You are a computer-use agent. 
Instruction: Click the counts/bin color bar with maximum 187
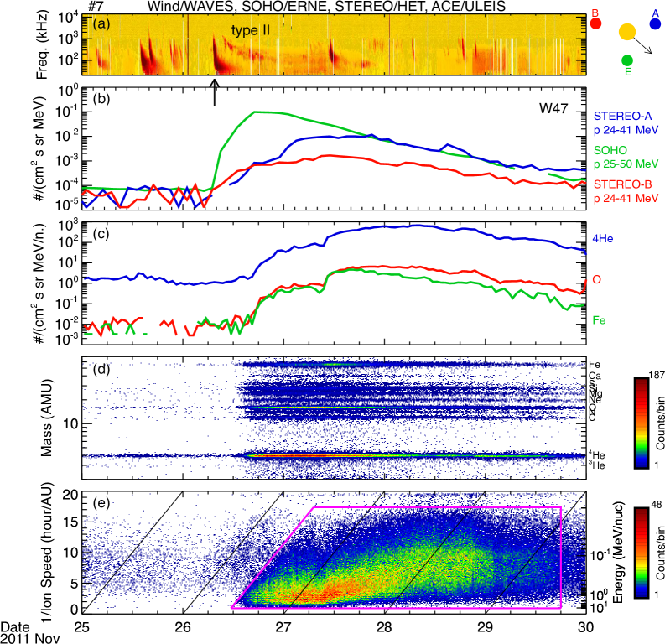(642, 423)
